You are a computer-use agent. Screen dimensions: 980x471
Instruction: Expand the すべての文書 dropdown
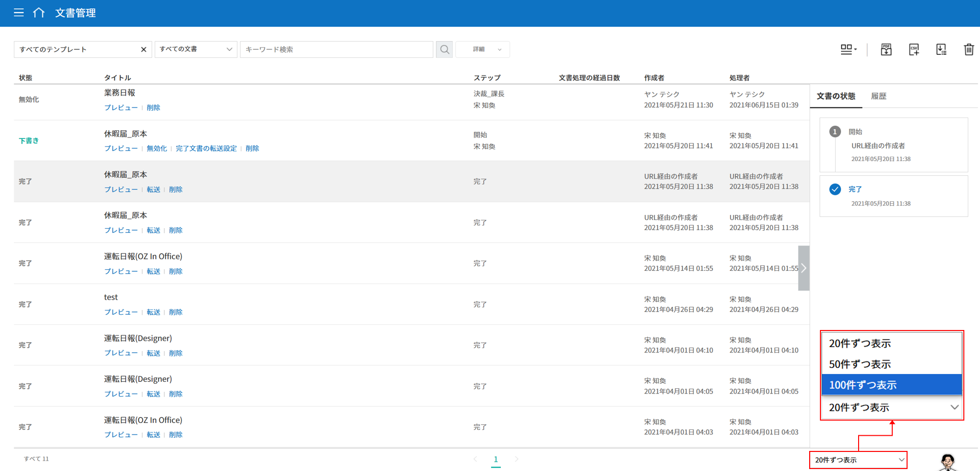[x=196, y=49]
